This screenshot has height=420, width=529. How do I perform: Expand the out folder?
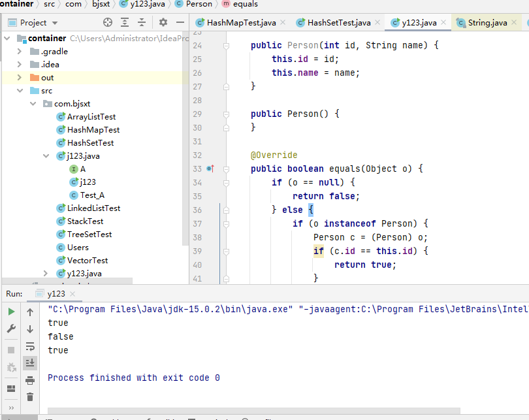[19, 78]
